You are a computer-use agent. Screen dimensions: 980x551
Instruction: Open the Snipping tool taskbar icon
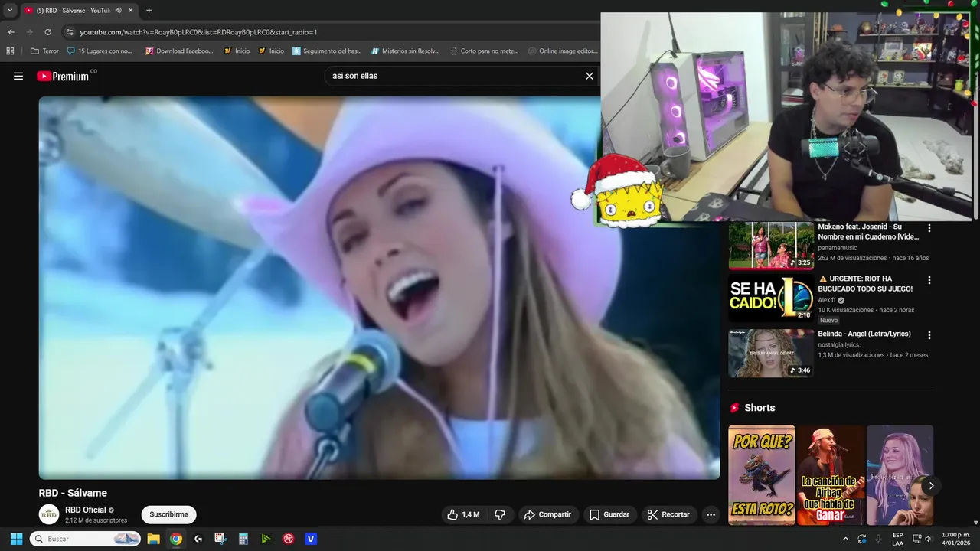tap(220, 539)
